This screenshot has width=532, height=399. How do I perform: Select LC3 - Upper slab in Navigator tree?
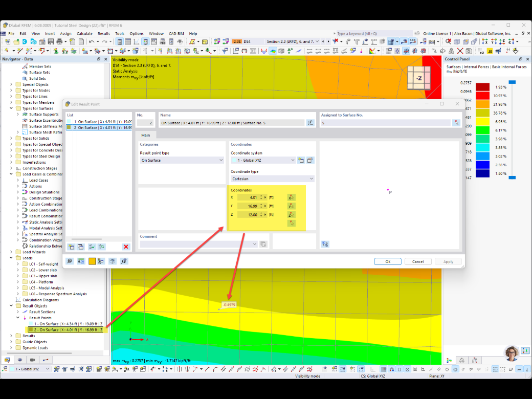pos(43,276)
